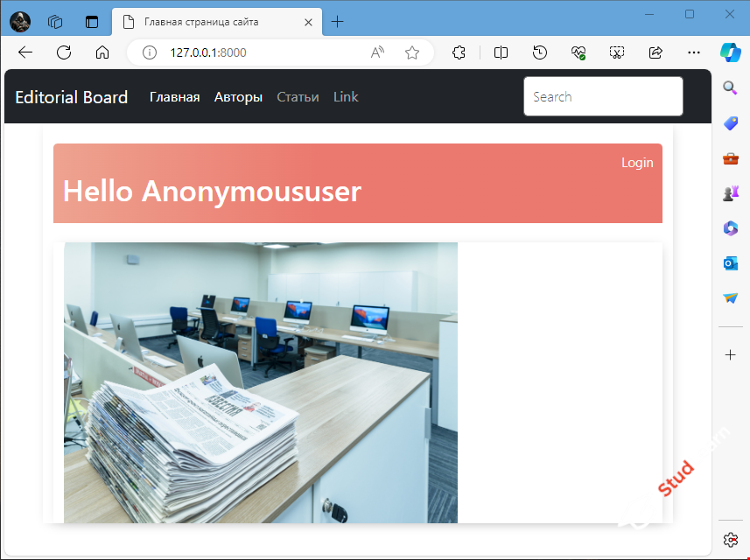Screen dimensions: 750x560
Task: Click the Login link in banner
Action: coord(636,163)
